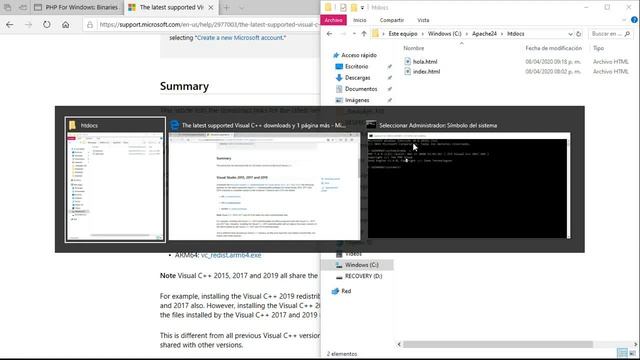Screen dimensions: 640x360
Task: Sort by Tipo column header
Action: coord(598,48)
